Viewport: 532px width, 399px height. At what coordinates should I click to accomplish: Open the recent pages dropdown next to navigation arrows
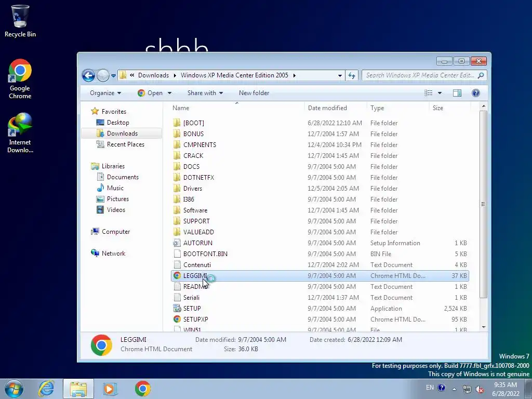[113, 76]
